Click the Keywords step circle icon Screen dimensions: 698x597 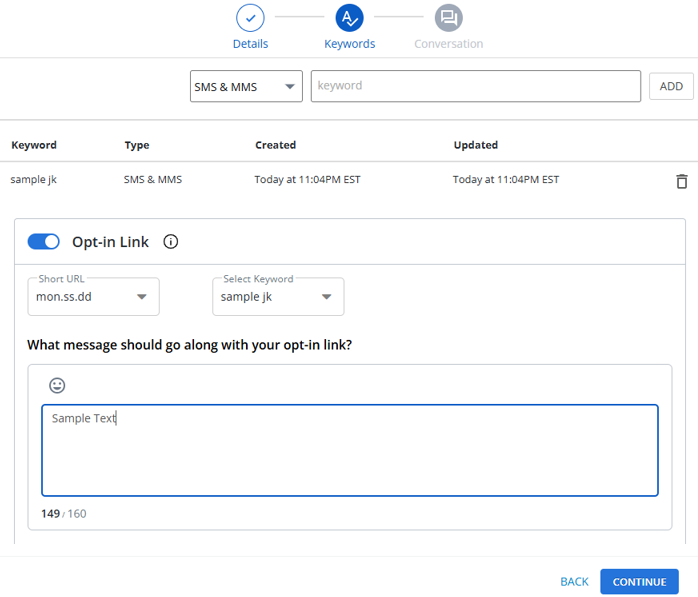coord(349,18)
